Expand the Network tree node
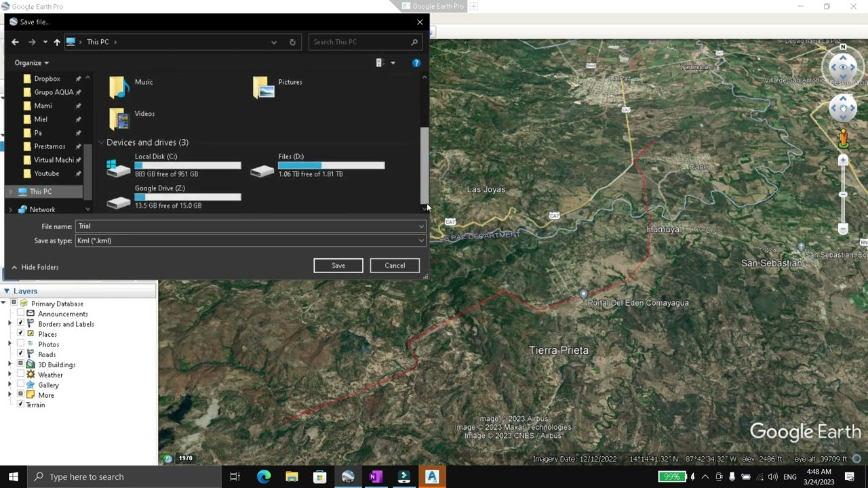The image size is (868, 488). click(x=10, y=209)
